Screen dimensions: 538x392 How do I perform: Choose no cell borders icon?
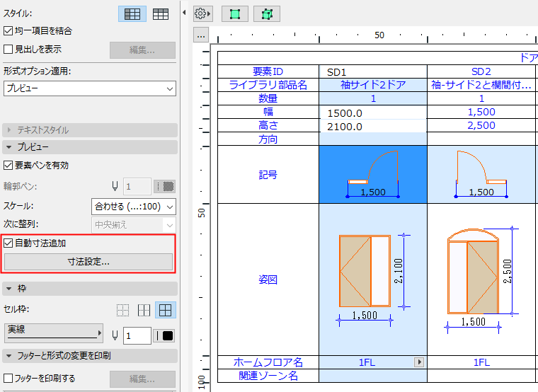[122, 310]
